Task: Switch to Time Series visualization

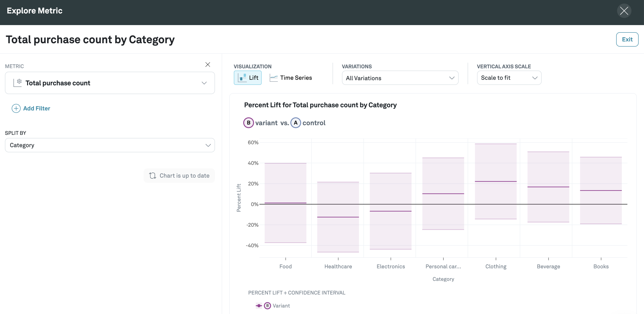Action: tap(296, 78)
